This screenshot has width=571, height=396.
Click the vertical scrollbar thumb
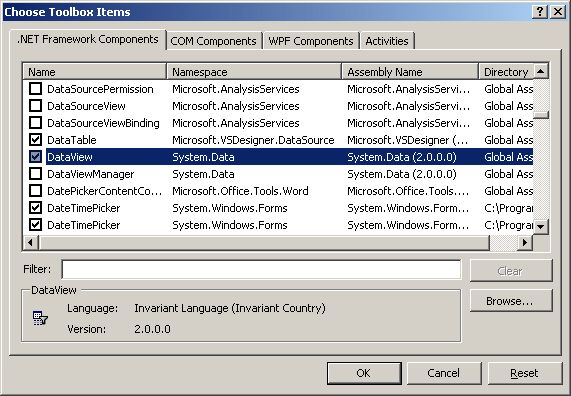point(541,115)
